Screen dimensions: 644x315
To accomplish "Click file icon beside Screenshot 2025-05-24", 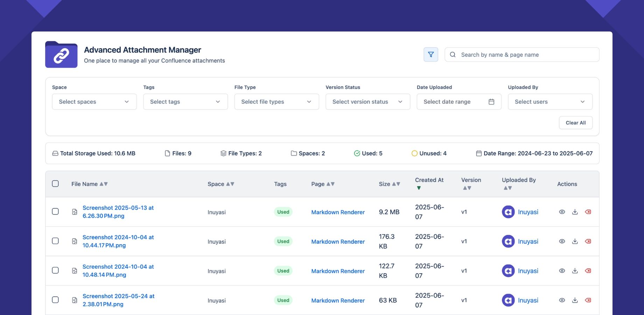I will (75, 300).
